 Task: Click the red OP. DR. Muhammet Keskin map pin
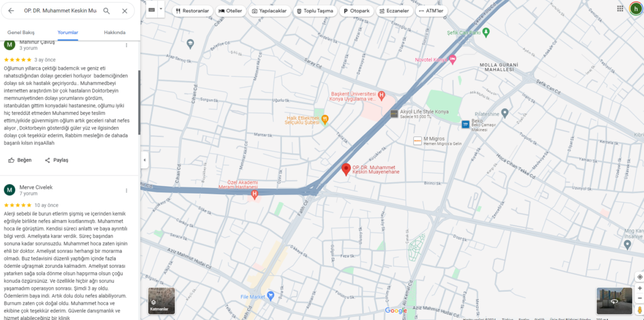click(x=347, y=169)
